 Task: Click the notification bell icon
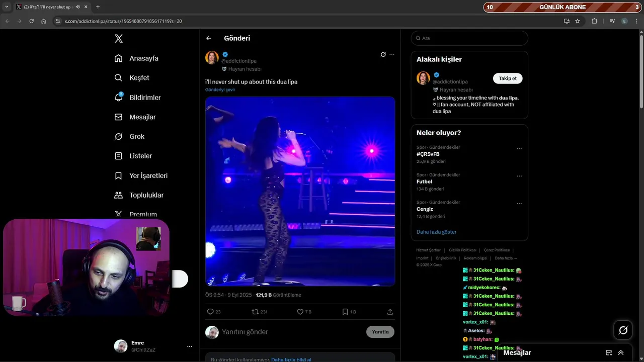coord(118,98)
